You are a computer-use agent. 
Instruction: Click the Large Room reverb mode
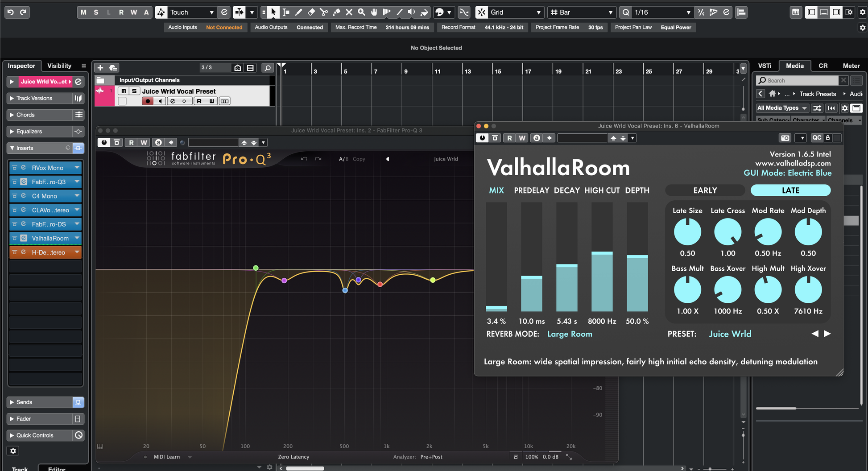(570, 334)
